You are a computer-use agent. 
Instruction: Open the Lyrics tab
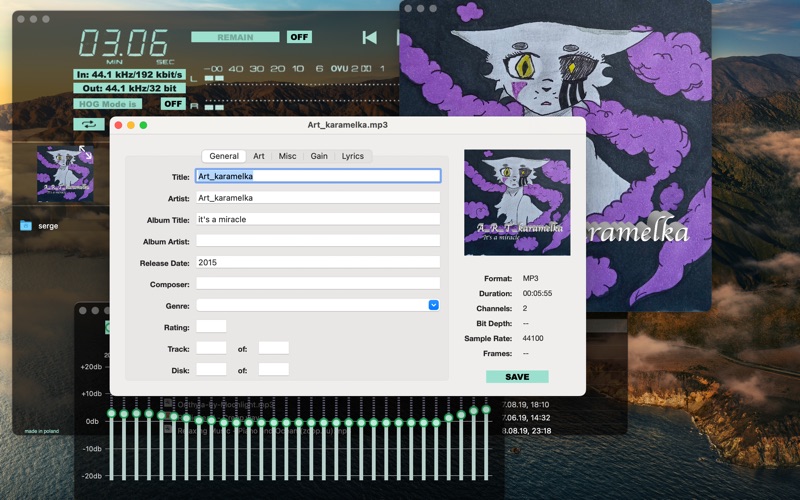point(353,156)
